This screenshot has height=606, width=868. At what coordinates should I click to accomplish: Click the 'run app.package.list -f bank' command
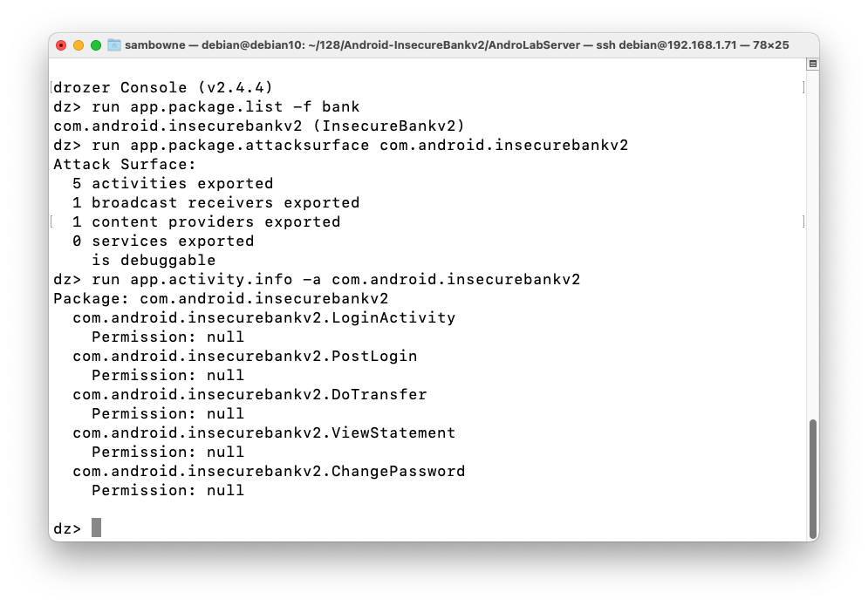point(226,106)
